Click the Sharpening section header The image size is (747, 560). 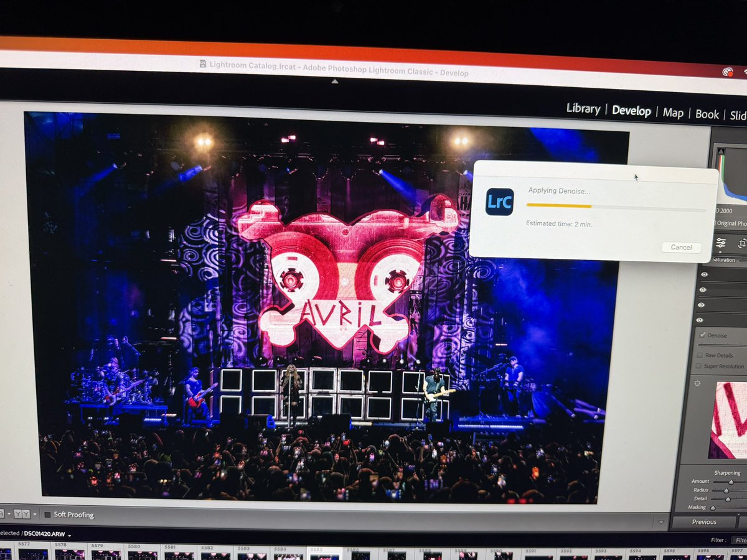[726, 473]
